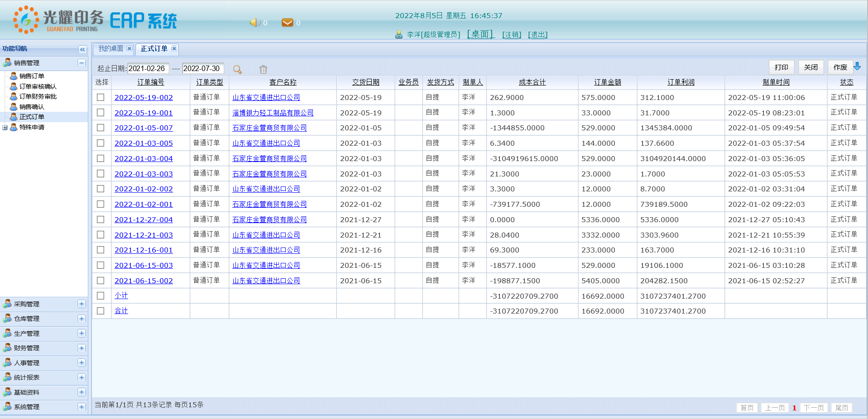Open the 桌面 link in header
The width and height of the screenshot is (868, 419).
481,34
